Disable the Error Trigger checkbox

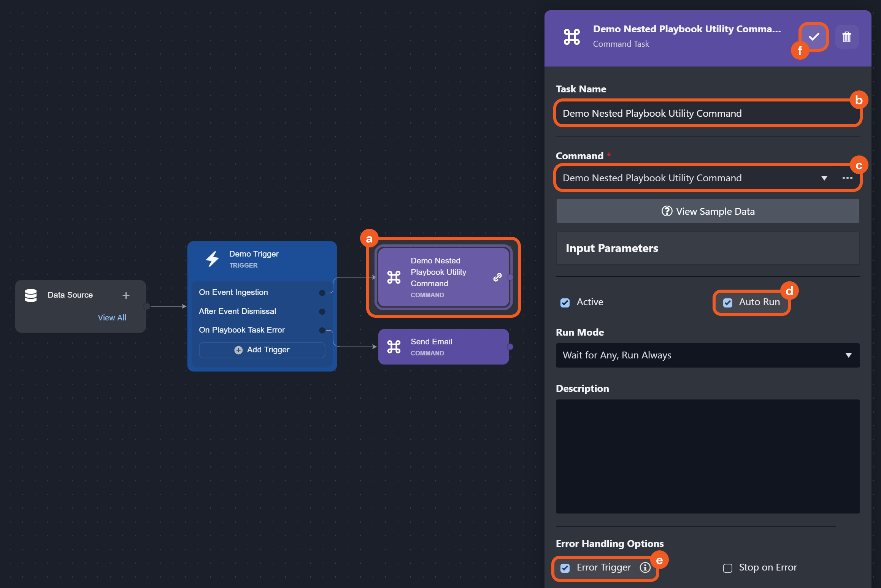(565, 568)
